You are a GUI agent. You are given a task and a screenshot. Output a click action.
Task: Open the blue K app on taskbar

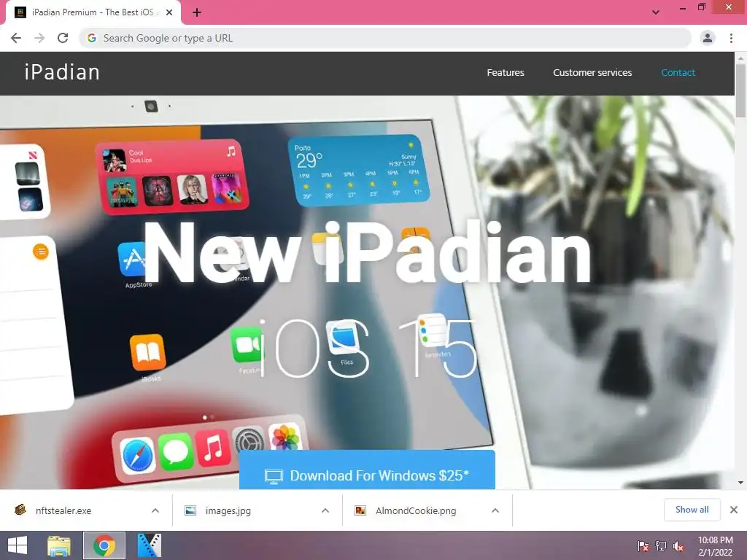click(x=149, y=545)
